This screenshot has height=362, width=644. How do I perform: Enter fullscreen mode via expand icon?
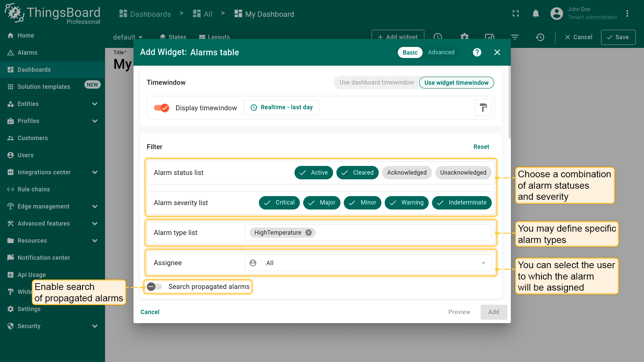point(516,14)
